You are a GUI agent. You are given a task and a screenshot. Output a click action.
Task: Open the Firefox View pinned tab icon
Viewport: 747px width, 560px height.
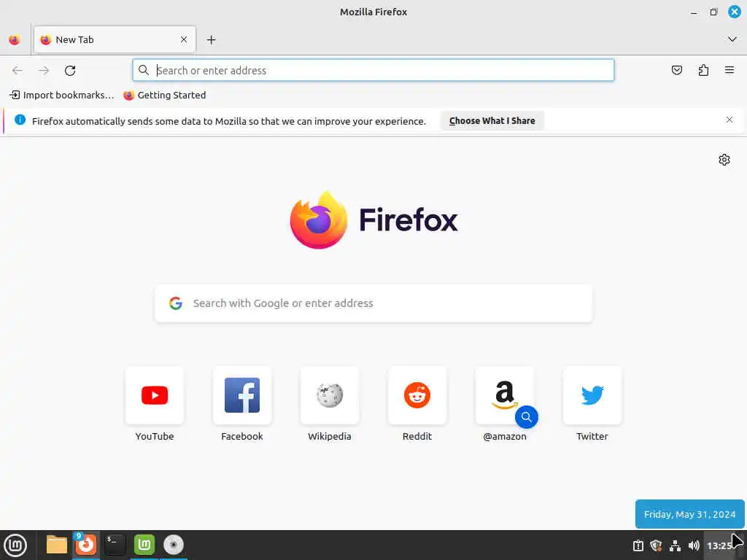[15, 40]
